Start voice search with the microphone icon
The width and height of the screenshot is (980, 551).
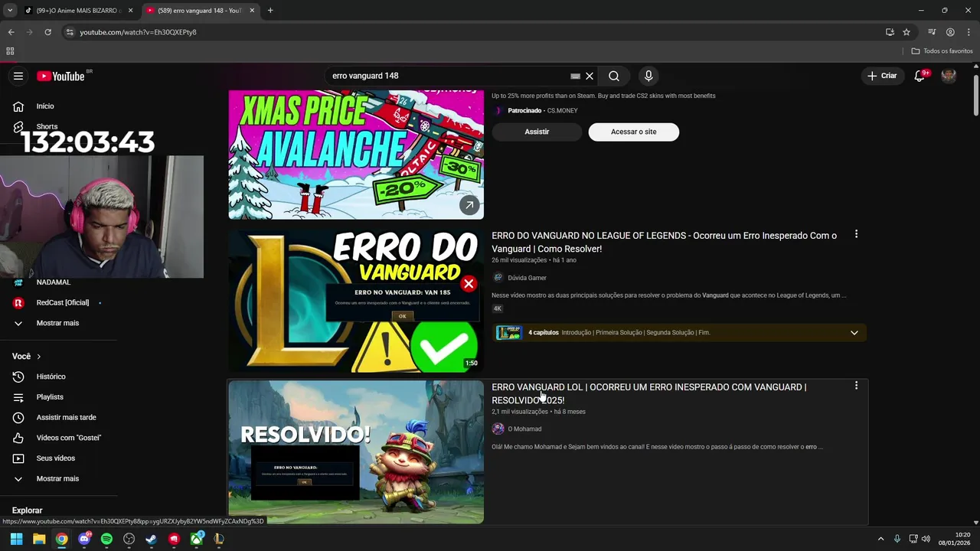click(x=648, y=76)
